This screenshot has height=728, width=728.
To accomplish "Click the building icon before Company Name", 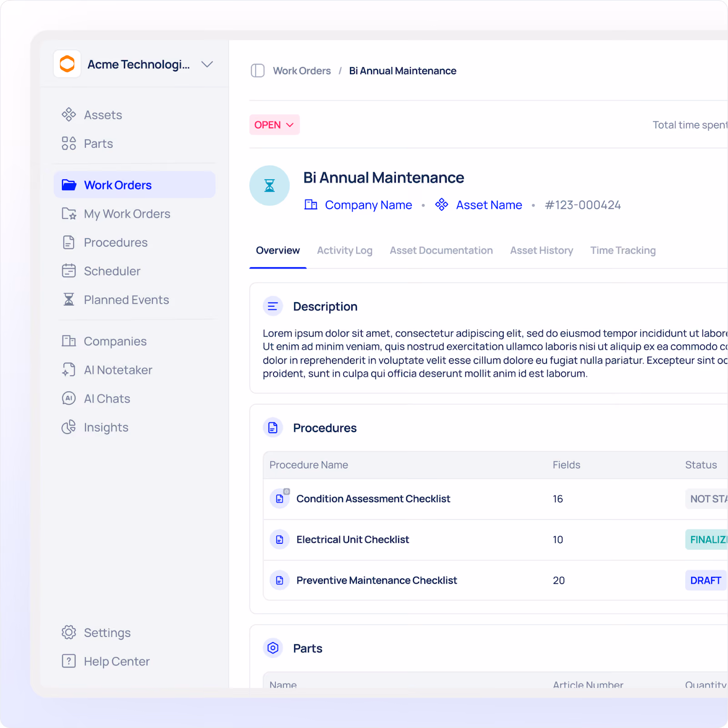I will coord(311,205).
